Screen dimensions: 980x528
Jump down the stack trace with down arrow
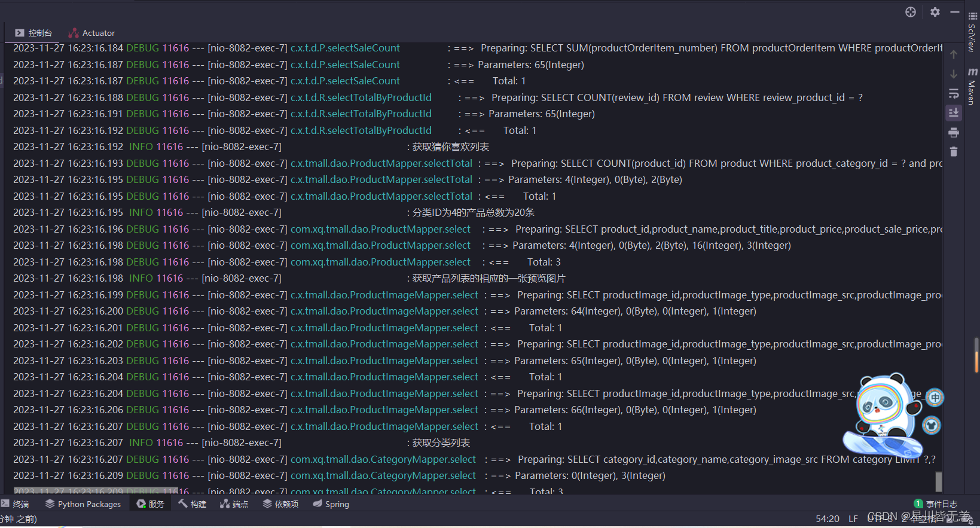tap(954, 74)
